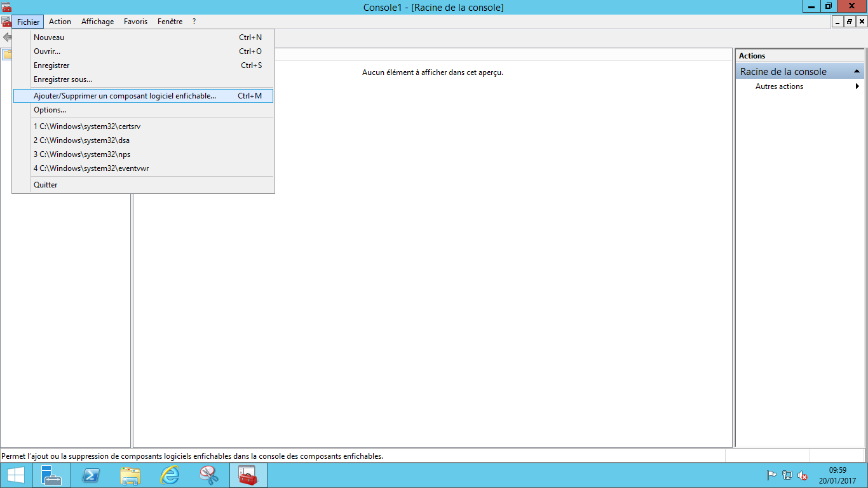Click Options... in the Fichier menu
Screen dimensions: 868x488
pos(50,110)
